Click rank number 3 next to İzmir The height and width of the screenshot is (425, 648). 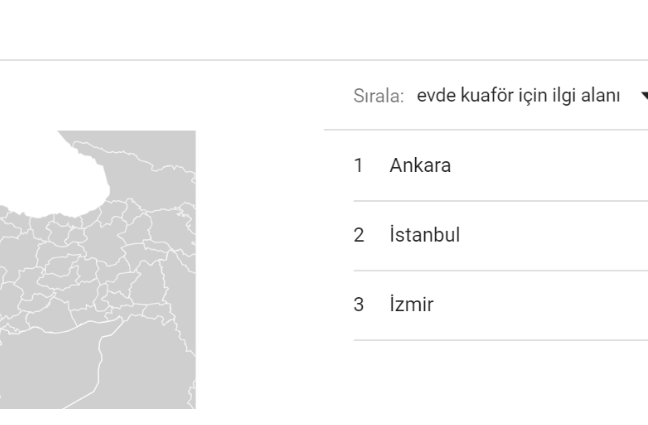(x=359, y=304)
